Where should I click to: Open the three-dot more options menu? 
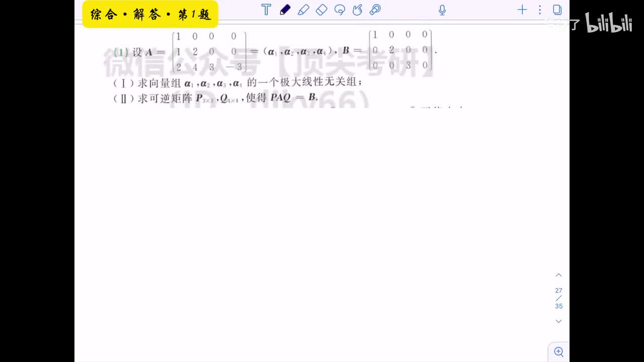coord(540,10)
